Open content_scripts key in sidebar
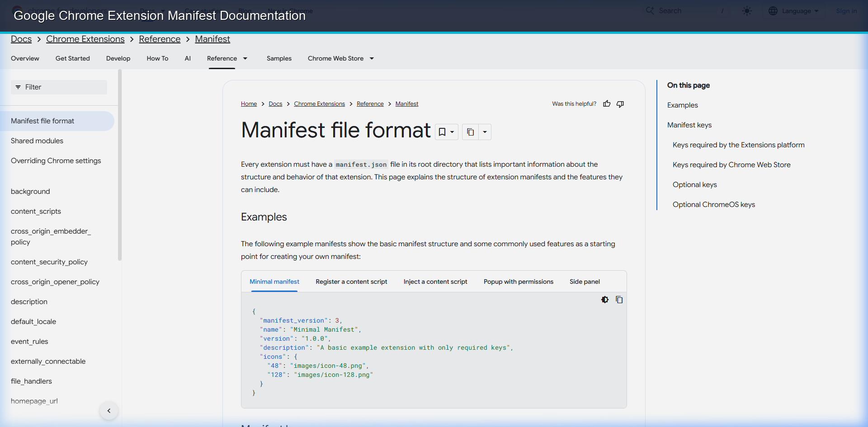Viewport: 868px width, 427px height. [x=36, y=211]
